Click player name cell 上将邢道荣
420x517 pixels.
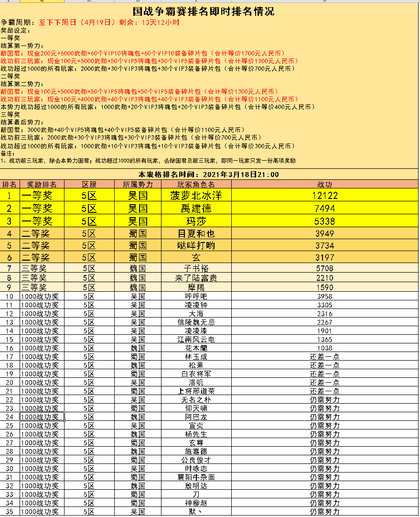click(x=196, y=391)
